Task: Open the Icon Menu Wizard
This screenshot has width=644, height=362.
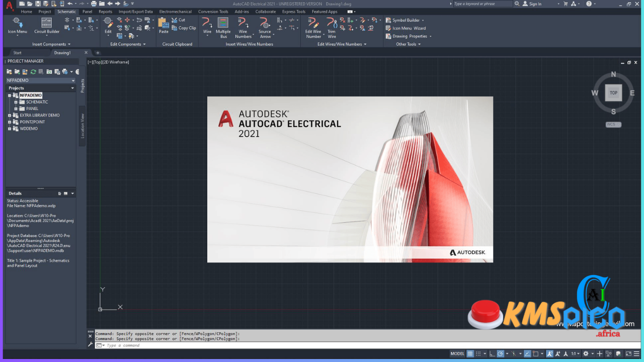Action: tap(406, 28)
